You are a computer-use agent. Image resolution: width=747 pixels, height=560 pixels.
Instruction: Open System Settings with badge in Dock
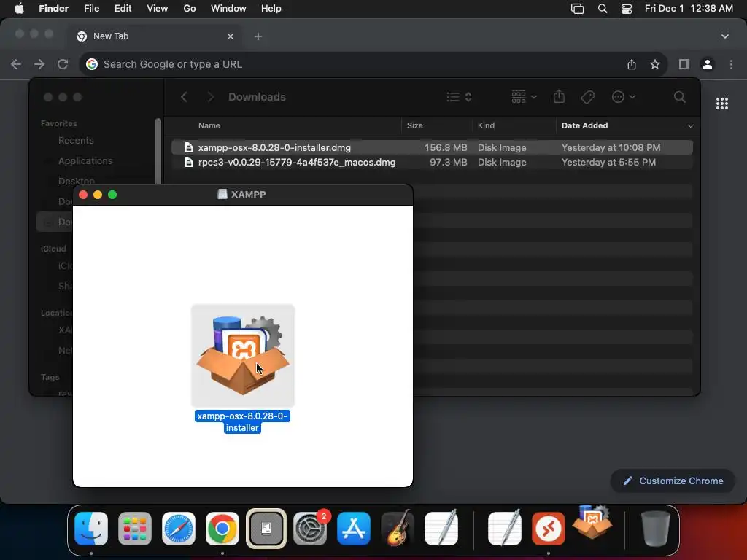click(310, 528)
